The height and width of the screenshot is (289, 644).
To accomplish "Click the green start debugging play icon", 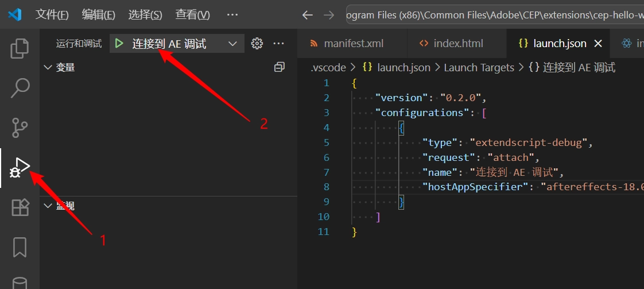I will [119, 44].
